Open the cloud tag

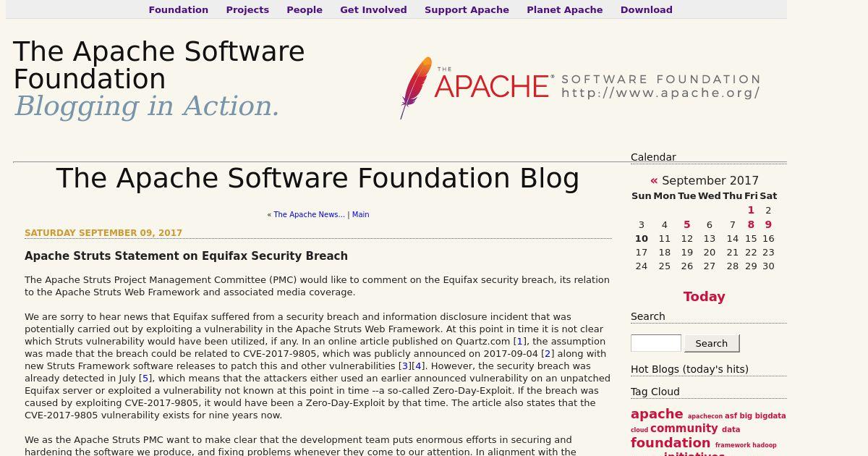639,430
